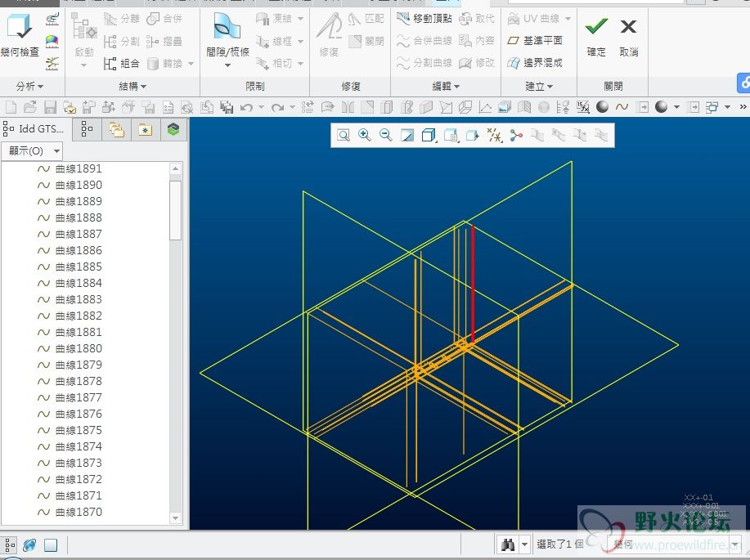Click the red highlighted curve in viewport
This screenshot has width=750, height=560.
pos(473,284)
